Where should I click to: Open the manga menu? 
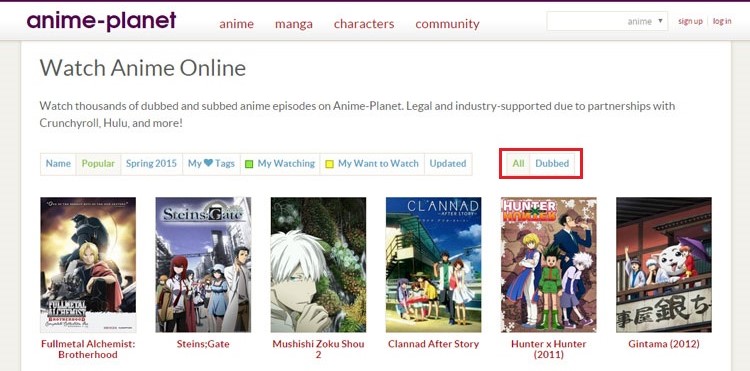click(x=294, y=24)
